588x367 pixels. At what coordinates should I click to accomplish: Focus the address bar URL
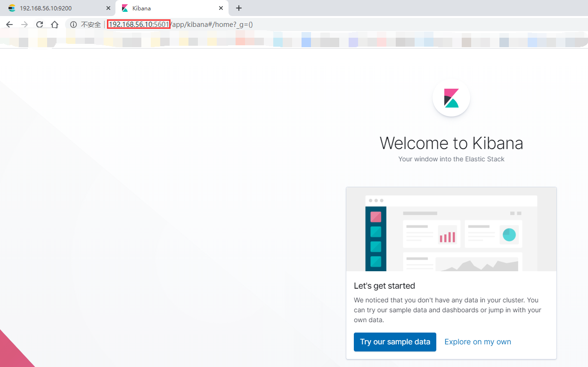click(181, 25)
